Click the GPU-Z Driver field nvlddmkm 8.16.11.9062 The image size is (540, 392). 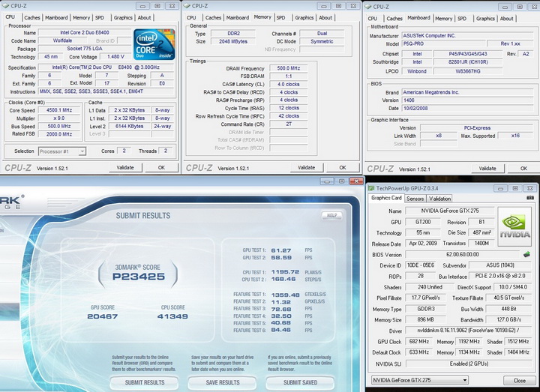click(468, 331)
